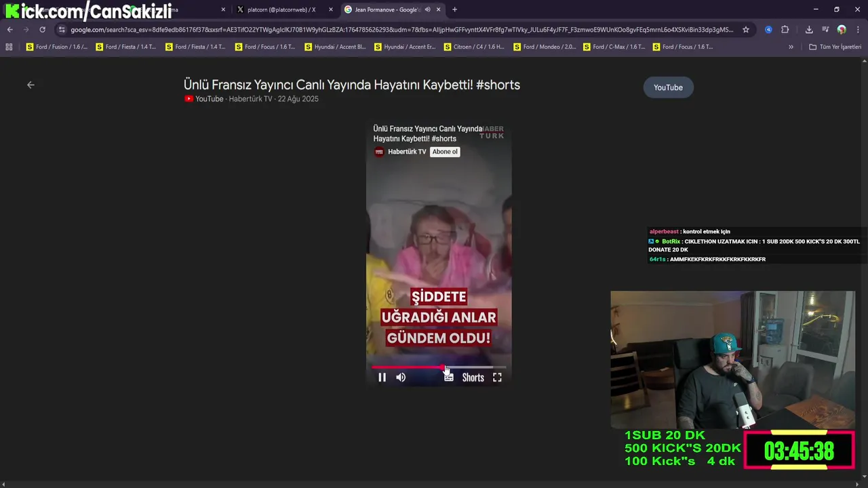Open the Citroen / C4 bookmark
Image resolution: width=868 pixels, height=488 pixels.
[475, 47]
